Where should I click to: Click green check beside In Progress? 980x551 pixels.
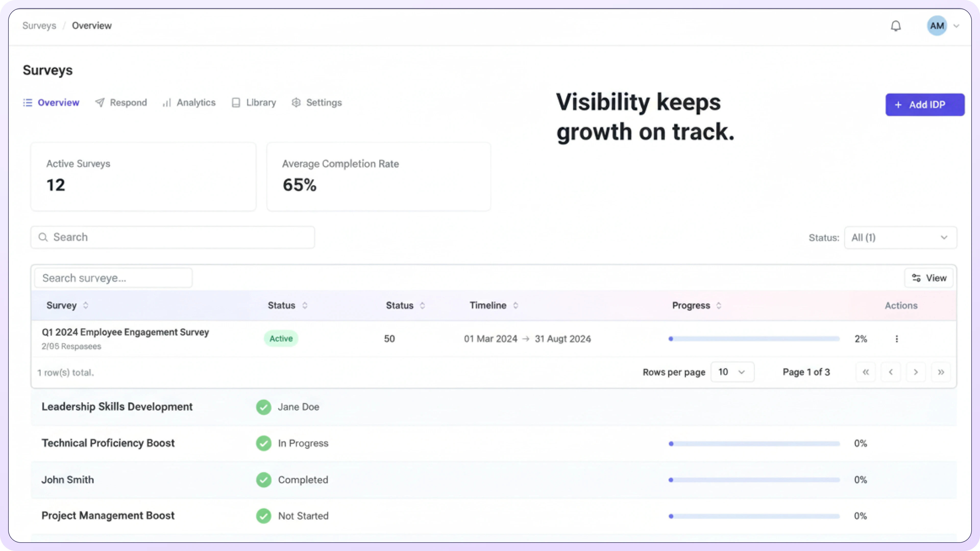tap(264, 443)
